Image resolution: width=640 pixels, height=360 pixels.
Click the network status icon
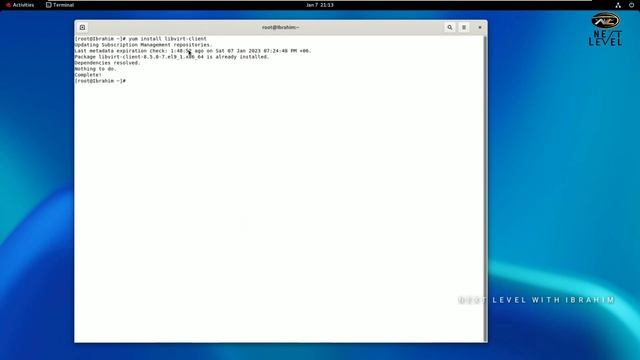618,5
